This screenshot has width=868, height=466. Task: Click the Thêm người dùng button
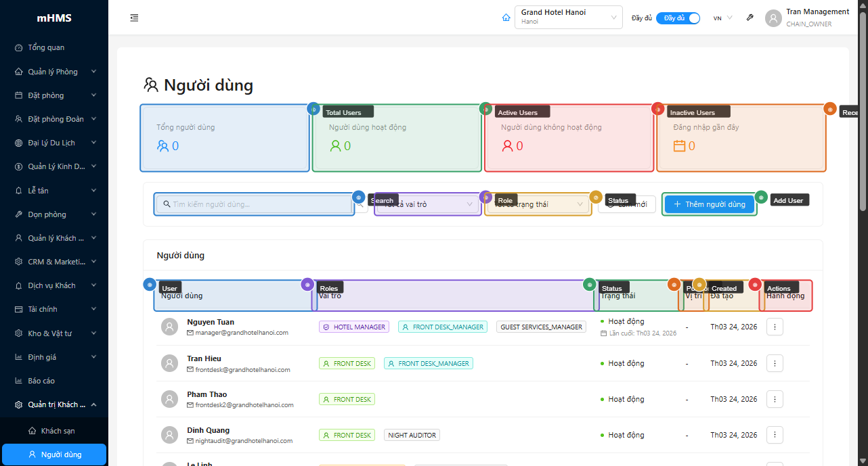709,204
